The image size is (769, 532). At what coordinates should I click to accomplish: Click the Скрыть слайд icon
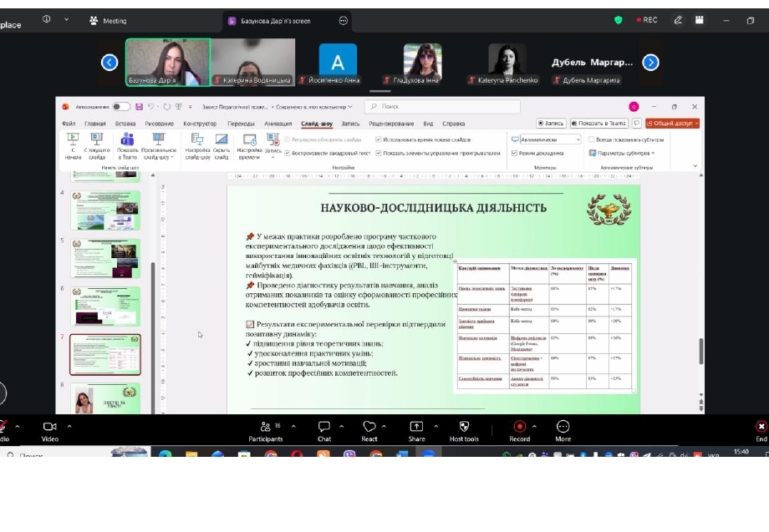[222, 146]
